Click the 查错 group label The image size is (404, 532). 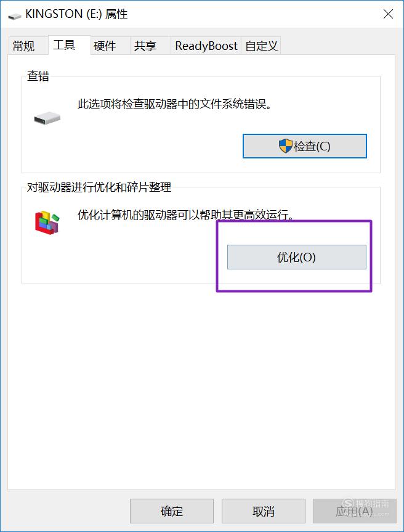[x=38, y=76]
